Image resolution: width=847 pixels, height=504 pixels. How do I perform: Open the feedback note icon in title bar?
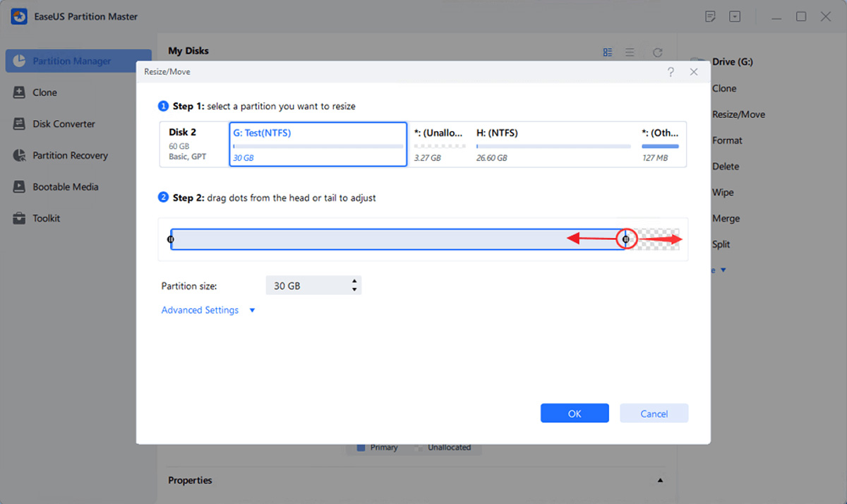coord(710,16)
